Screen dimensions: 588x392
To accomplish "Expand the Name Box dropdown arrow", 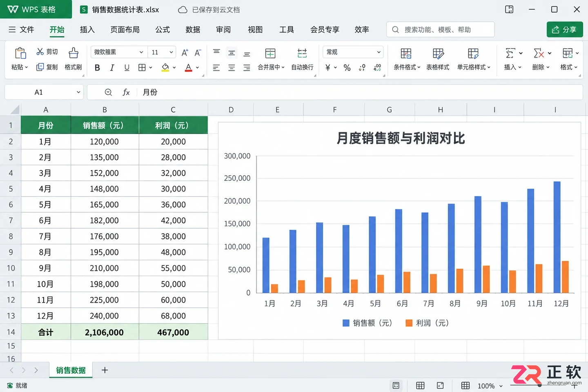I will [x=78, y=92].
